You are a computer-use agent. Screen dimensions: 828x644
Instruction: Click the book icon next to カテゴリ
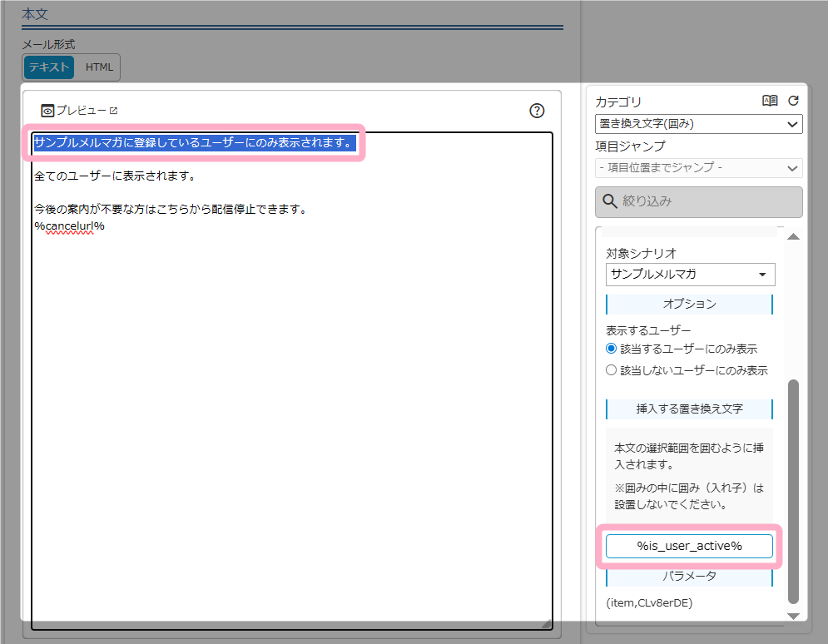[x=770, y=101]
